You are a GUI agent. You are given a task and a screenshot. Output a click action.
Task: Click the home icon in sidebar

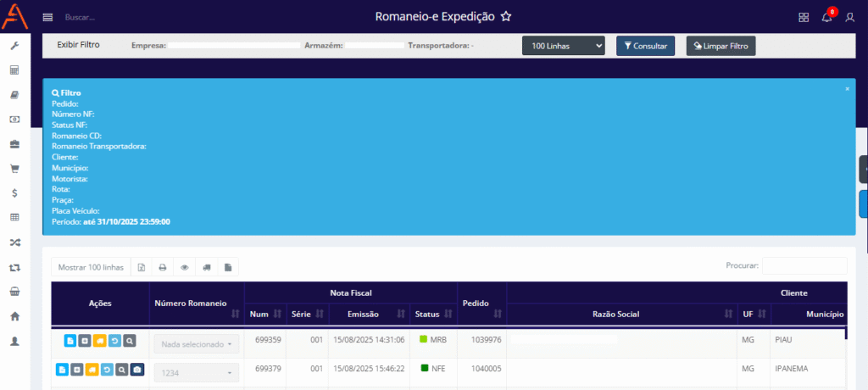click(14, 316)
